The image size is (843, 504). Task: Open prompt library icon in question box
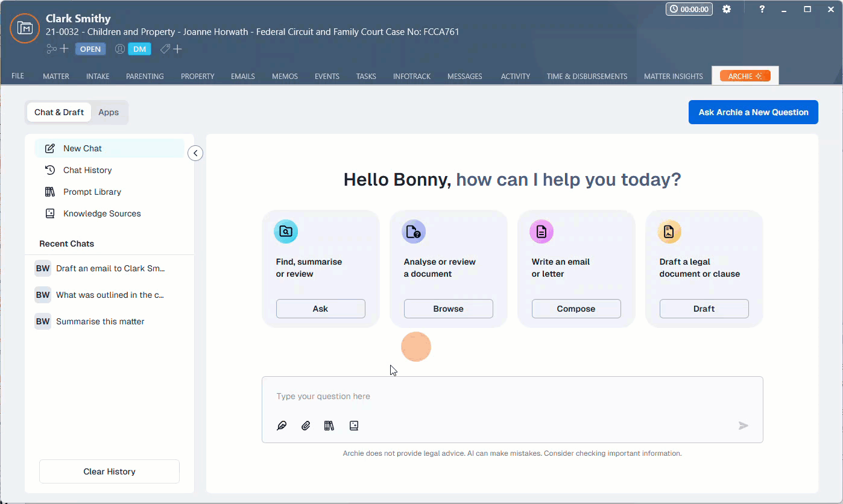[x=329, y=426]
